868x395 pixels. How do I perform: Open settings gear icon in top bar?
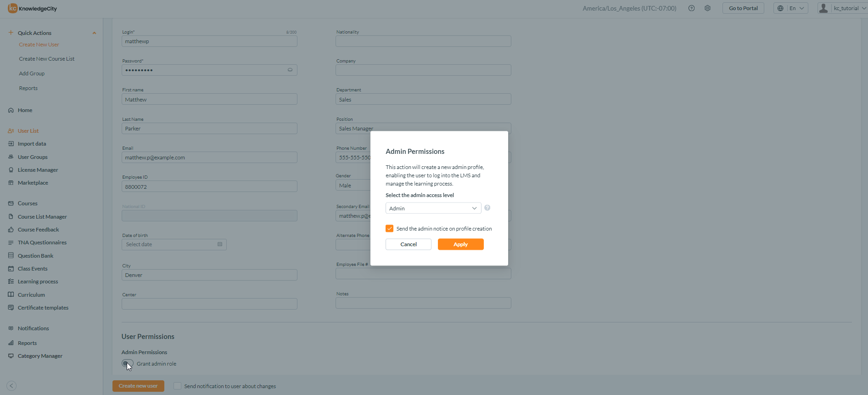(x=707, y=8)
